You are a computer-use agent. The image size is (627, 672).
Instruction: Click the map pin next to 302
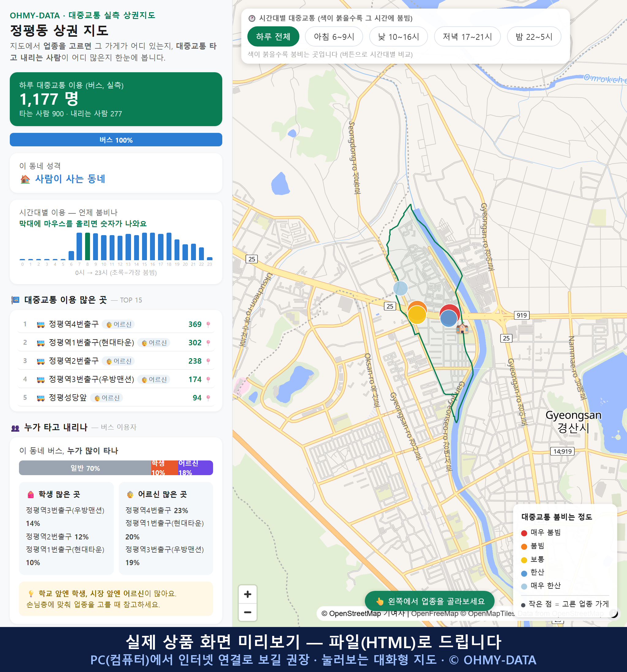point(208,343)
